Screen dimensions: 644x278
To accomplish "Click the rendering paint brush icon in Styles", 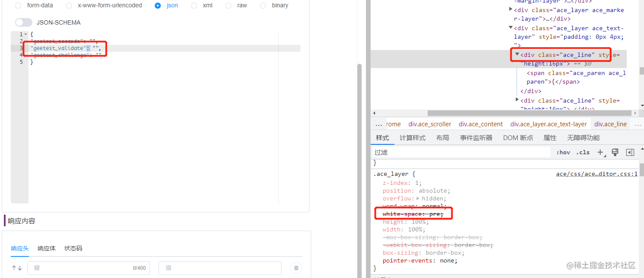I will pyautogui.click(x=615, y=152).
